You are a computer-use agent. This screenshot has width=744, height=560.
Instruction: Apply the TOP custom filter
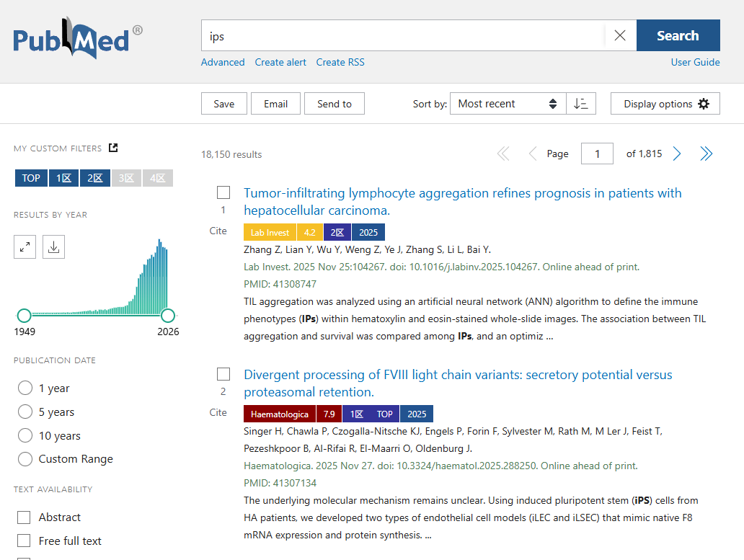pos(31,178)
